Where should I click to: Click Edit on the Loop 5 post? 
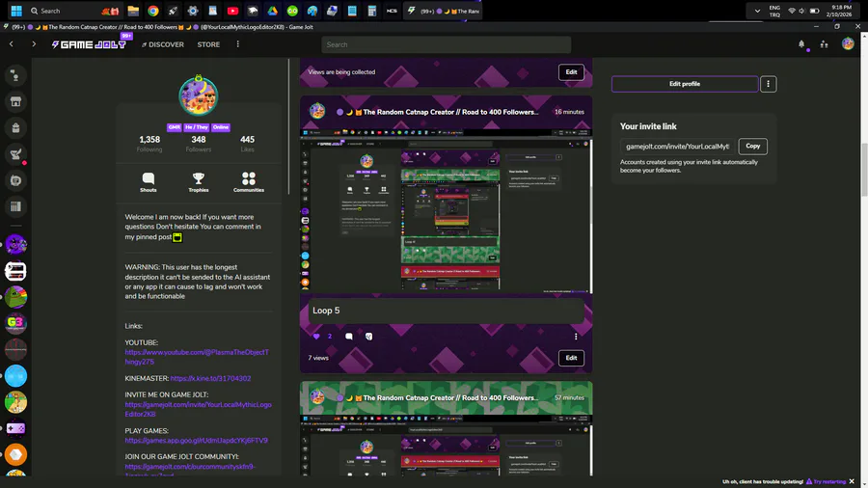[571, 358]
